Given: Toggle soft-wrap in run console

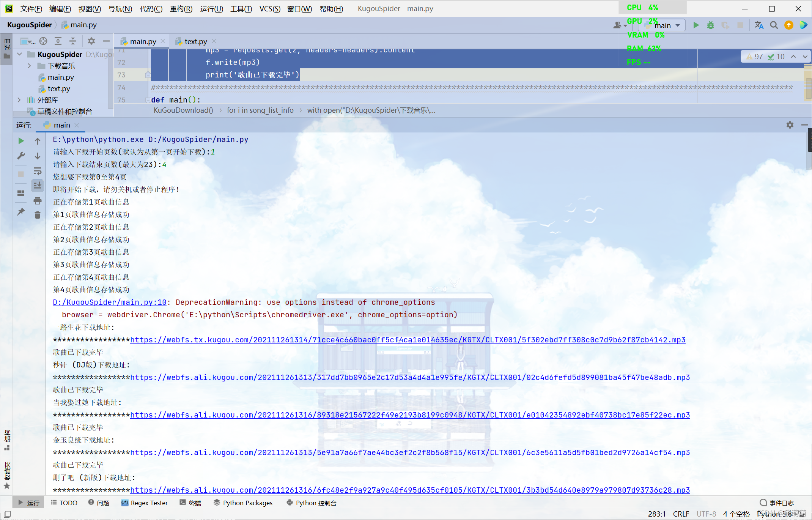Looking at the screenshot, I should click(x=38, y=171).
